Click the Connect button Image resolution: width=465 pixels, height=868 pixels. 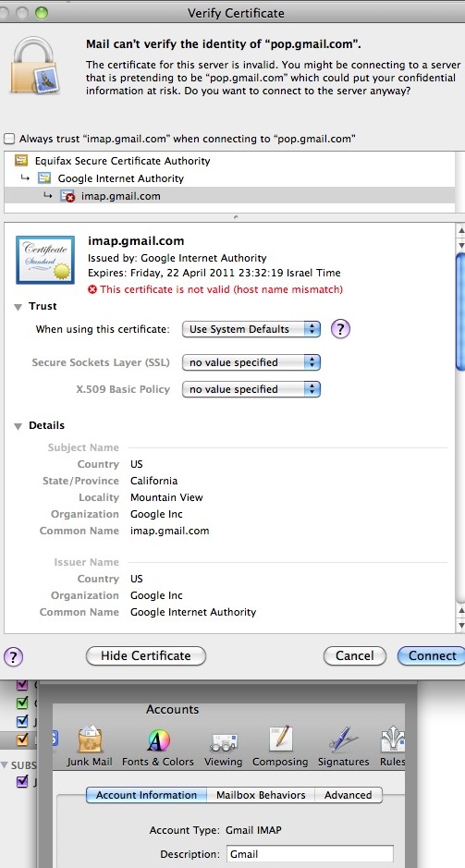coord(431,656)
